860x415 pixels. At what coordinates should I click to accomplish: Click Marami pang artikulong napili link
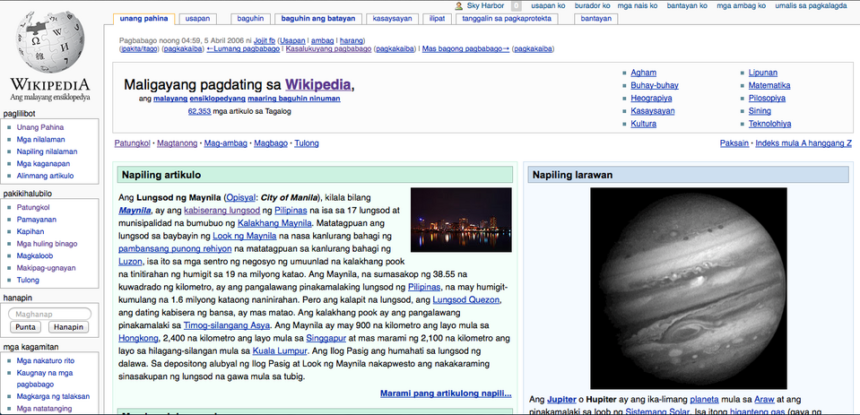[445, 394]
